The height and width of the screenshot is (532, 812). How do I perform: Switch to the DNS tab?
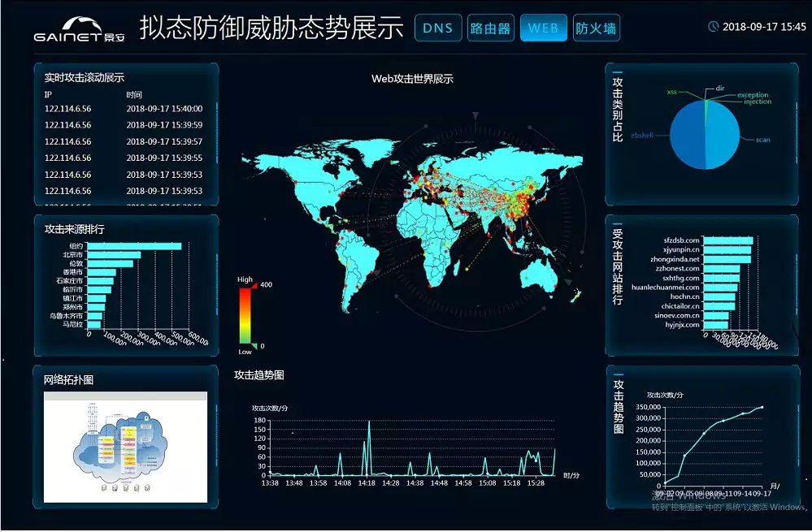438,28
